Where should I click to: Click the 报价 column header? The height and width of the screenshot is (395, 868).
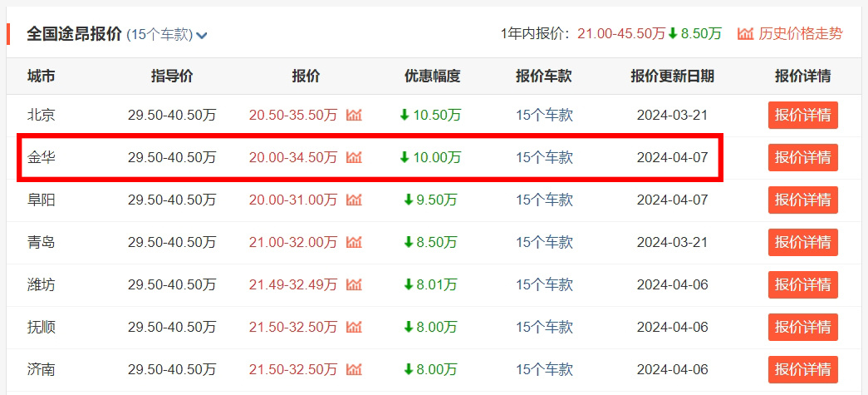point(306,76)
